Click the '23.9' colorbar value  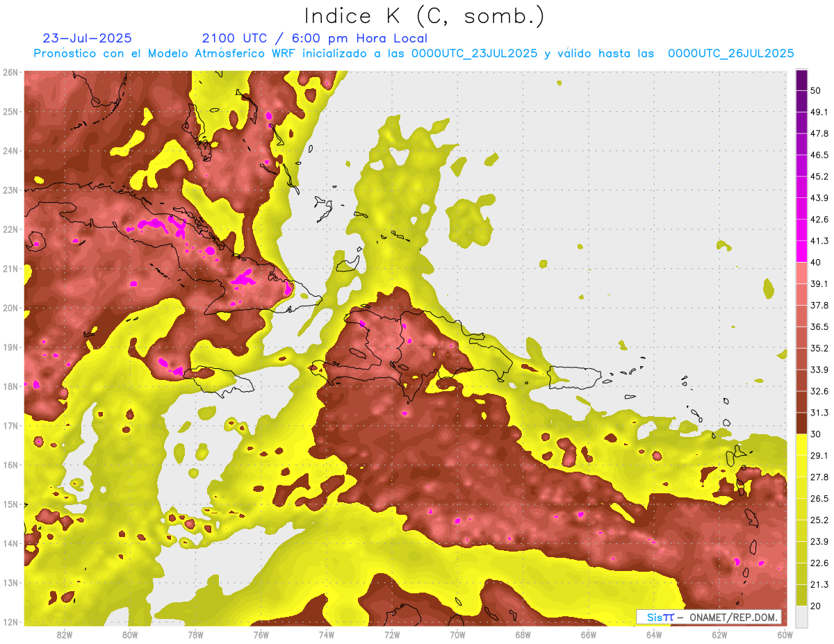(x=819, y=541)
